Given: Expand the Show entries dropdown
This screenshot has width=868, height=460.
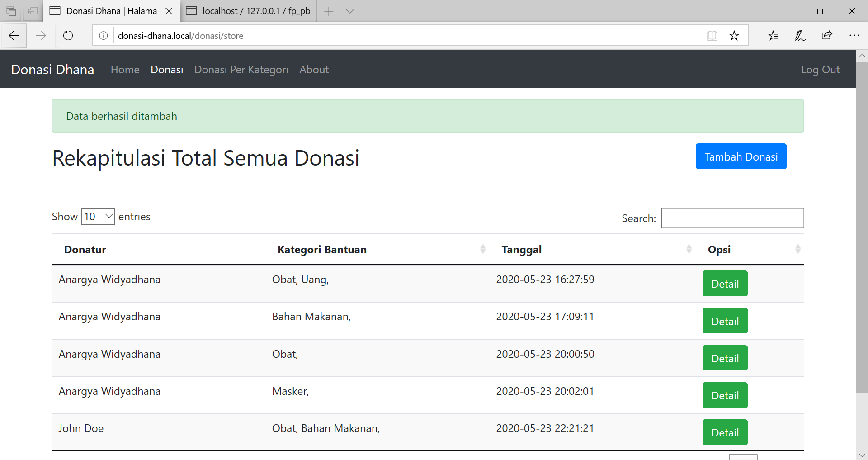Looking at the screenshot, I should click(x=98, y=216).
